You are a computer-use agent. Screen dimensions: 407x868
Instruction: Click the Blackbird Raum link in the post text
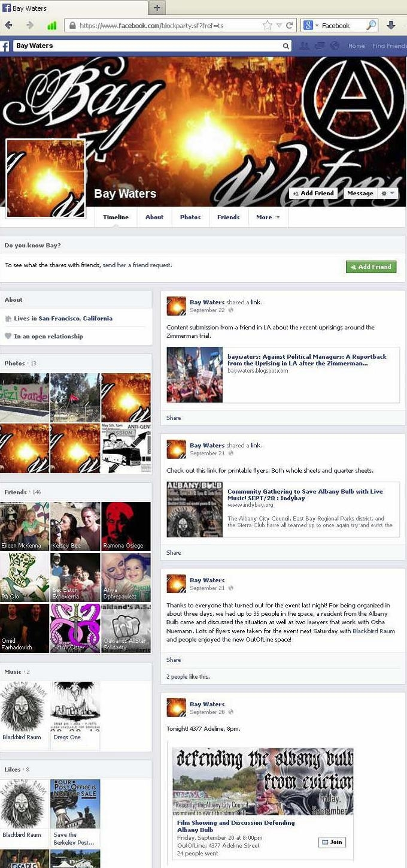tap(373, 631)
